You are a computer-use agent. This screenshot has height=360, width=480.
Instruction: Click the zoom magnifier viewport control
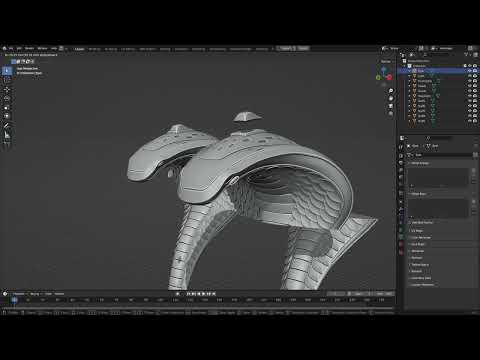click(391, 91)
